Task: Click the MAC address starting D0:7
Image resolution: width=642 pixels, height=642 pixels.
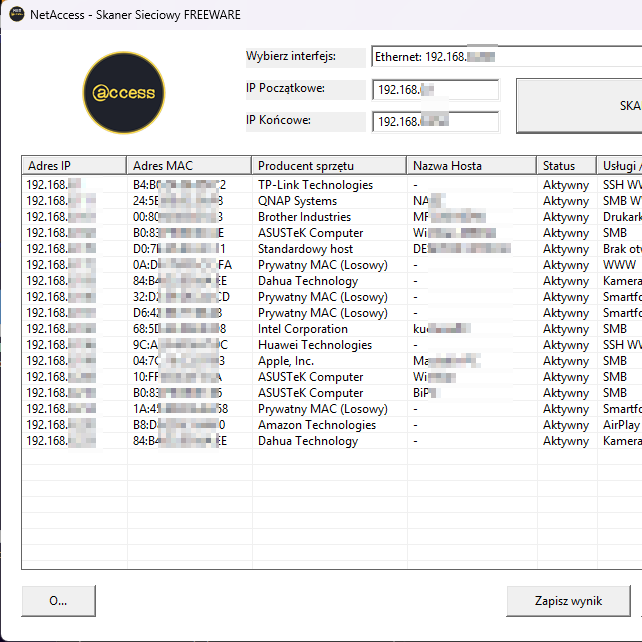Action: tap(179, 249)
